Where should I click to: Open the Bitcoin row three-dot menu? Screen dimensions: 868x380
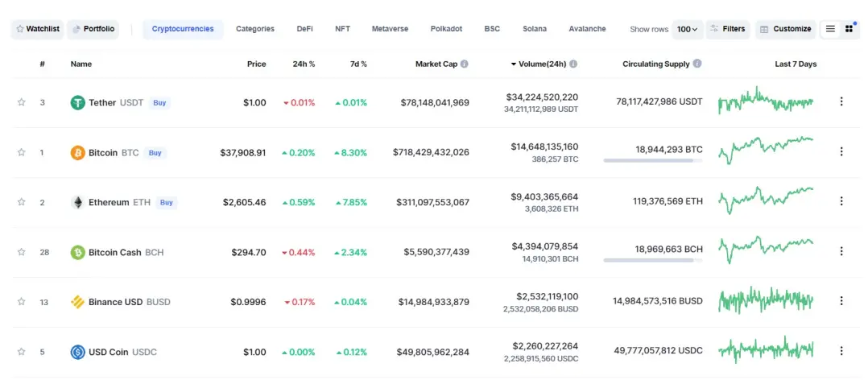pos(841,151)
